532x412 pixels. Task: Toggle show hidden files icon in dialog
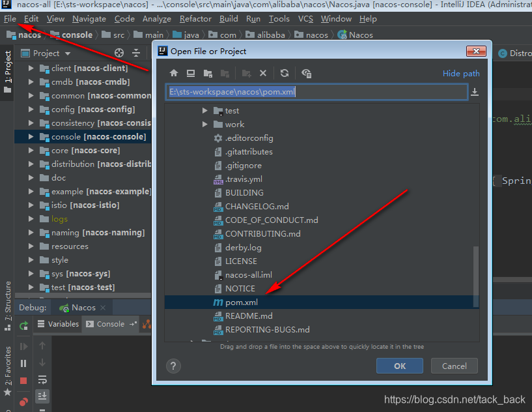pyautogui.click(x=307, y=73)
